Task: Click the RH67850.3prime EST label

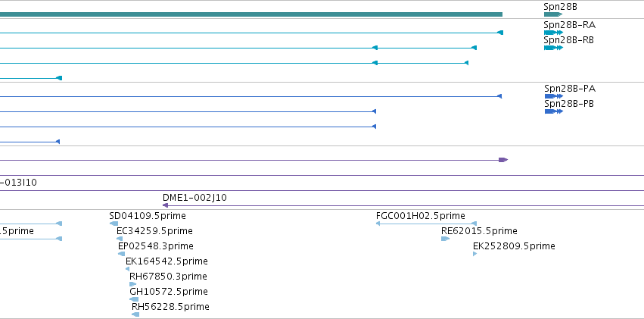Action: 168,277
